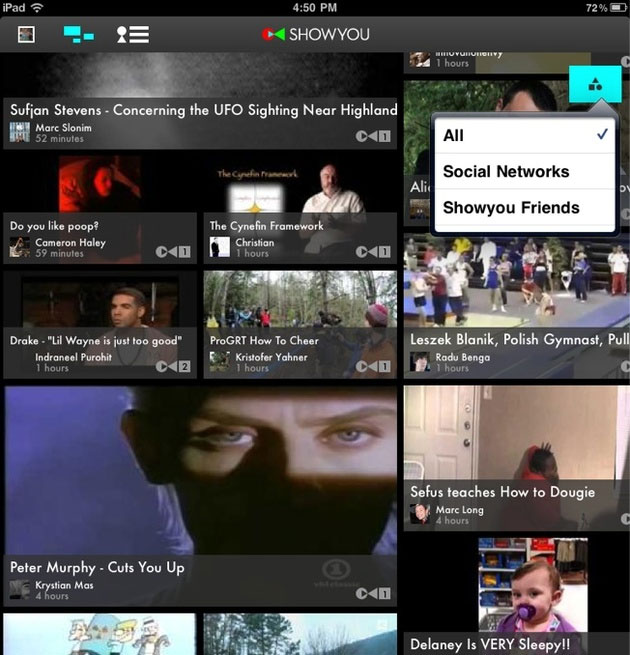
Task: Open Marc Long's avatar
Action: (x=420, y=514)
